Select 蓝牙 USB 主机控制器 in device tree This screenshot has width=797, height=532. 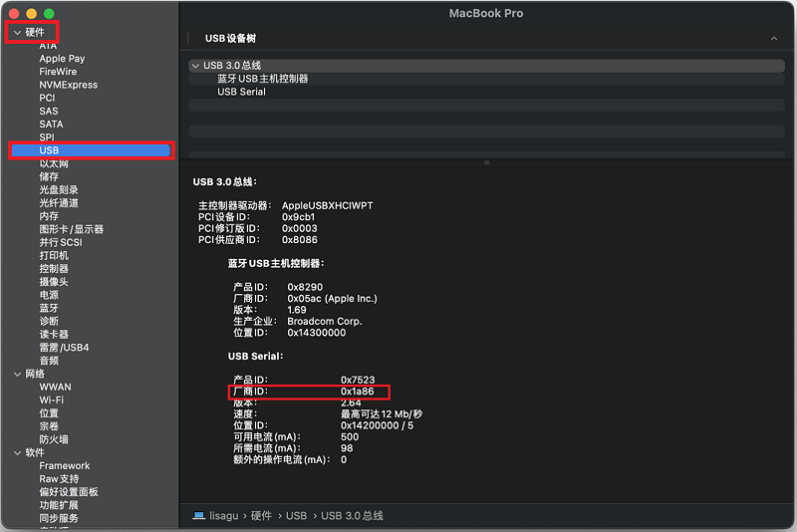point(263,79)
